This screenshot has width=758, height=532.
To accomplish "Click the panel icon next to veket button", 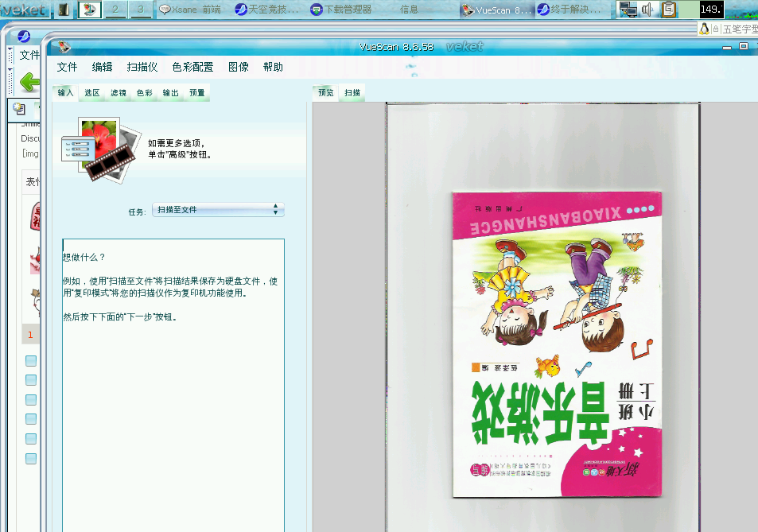I will [64, 10].
